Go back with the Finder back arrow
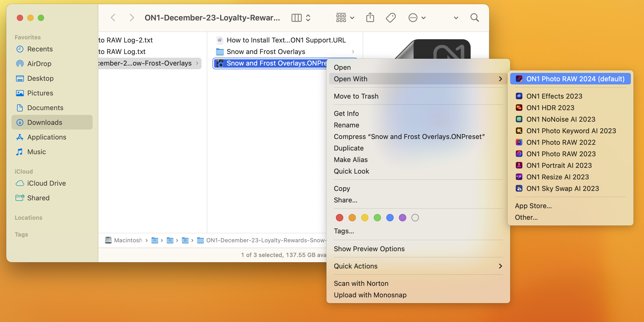This screenshot has height=322, width=644. 113,18
